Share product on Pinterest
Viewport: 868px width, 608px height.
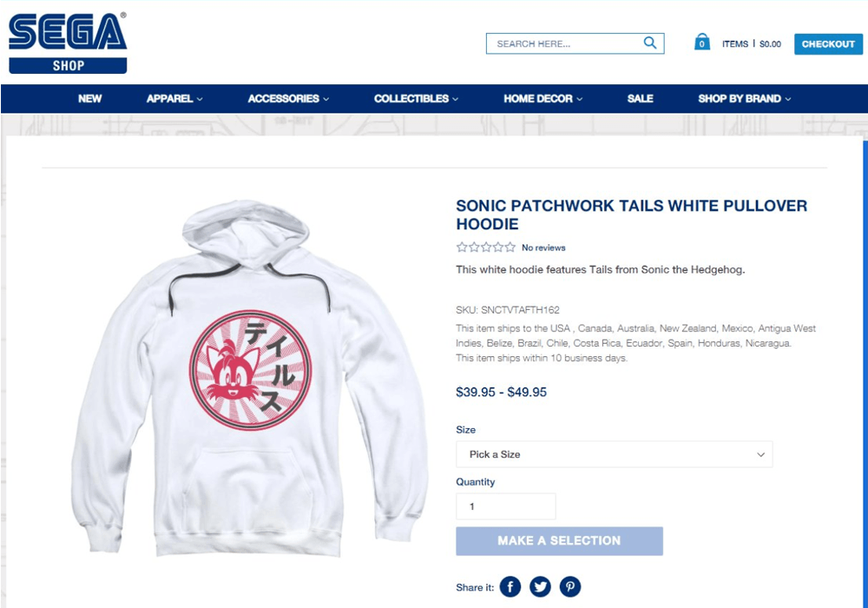tap(569, 587)
